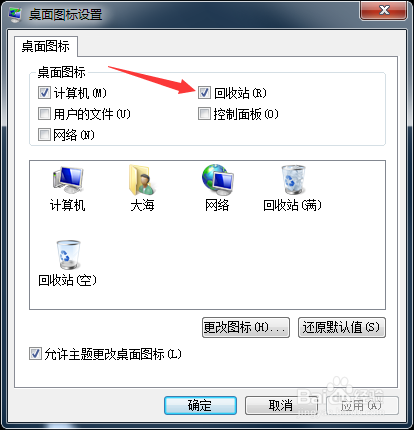Click the 取消 cancel button
This screenshot has height=430, width=414.
pos(281,405)
